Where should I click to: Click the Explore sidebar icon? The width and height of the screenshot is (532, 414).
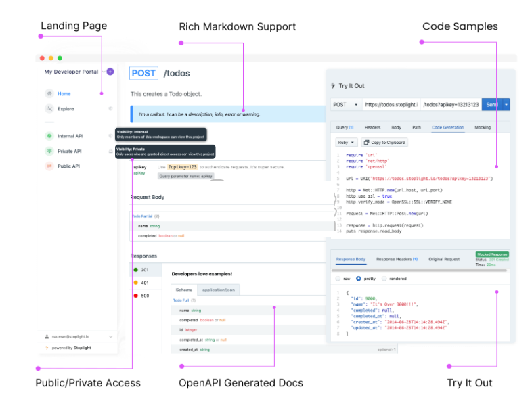click(x=49, y=108)
